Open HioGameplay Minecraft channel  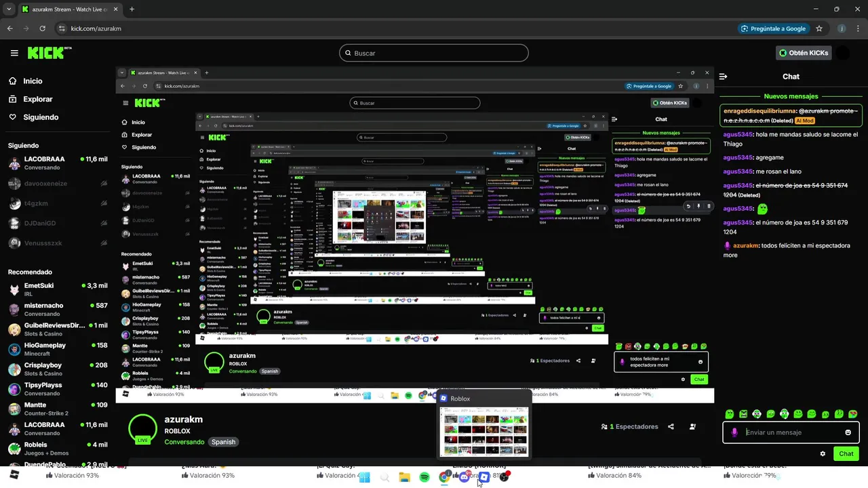[x=58, y=349]
